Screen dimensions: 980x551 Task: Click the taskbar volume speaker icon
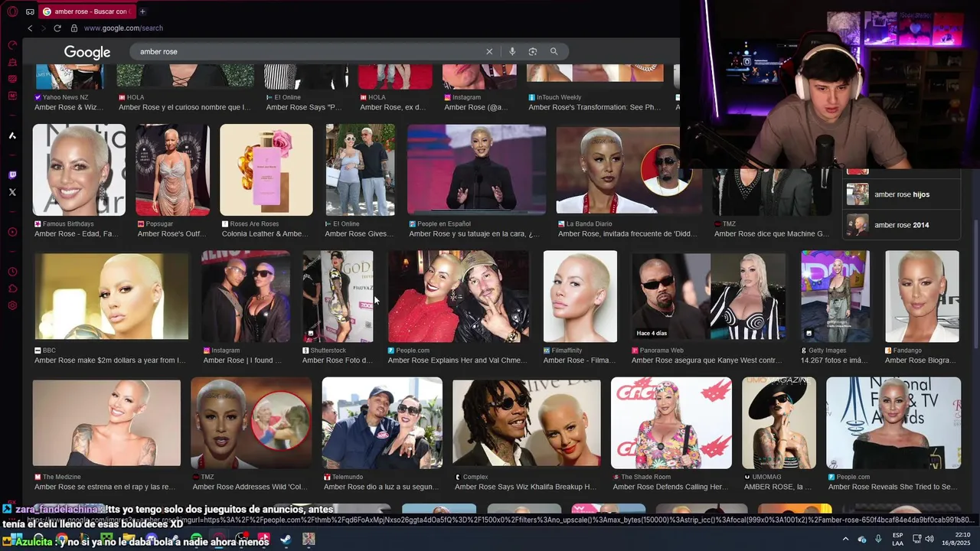coord(929,540)
